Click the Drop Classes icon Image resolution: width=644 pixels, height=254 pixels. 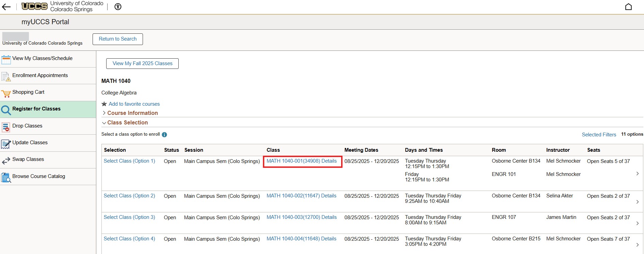click(x=6, y=127)
